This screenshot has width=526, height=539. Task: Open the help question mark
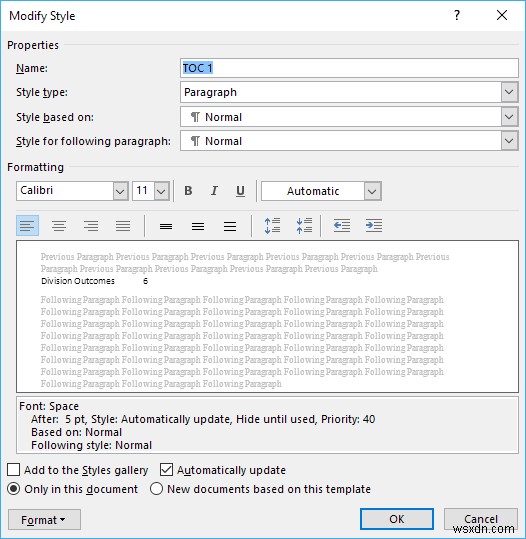[457, 15]
